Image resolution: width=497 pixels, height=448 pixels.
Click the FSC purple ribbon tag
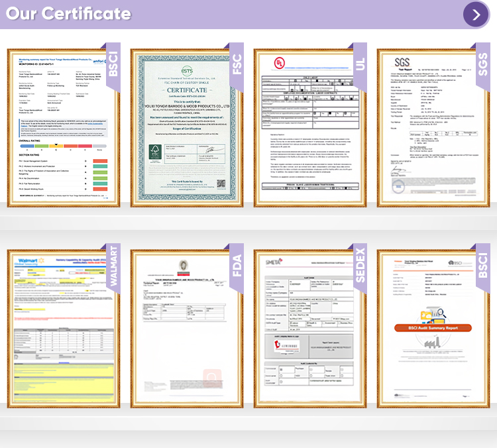[x=237, y=65]
